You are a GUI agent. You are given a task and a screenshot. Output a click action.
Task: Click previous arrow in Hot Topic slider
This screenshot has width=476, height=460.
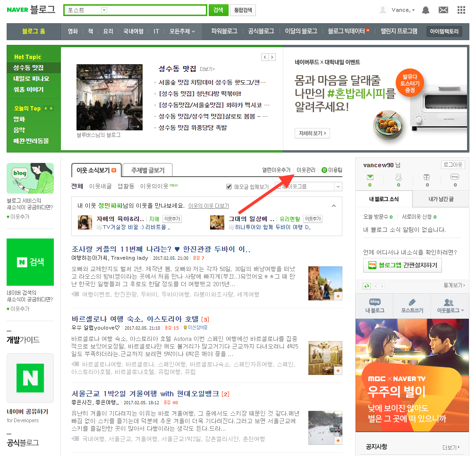[x=265, y=57]
